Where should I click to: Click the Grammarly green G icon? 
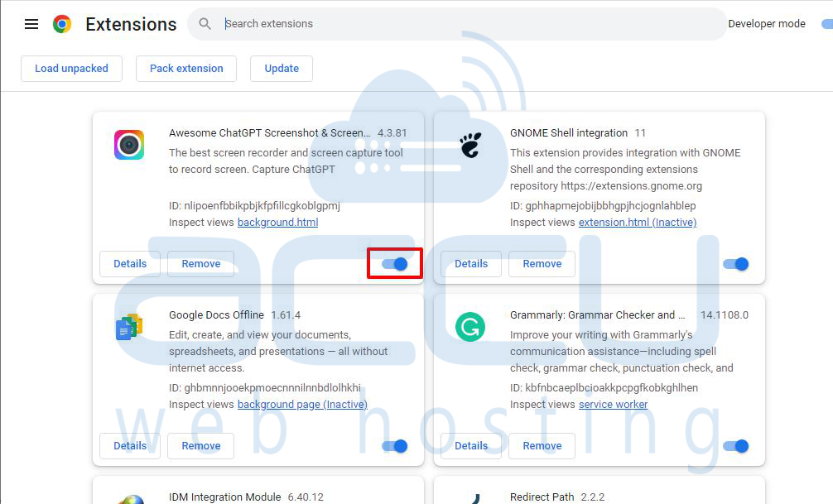pos(470,327)
